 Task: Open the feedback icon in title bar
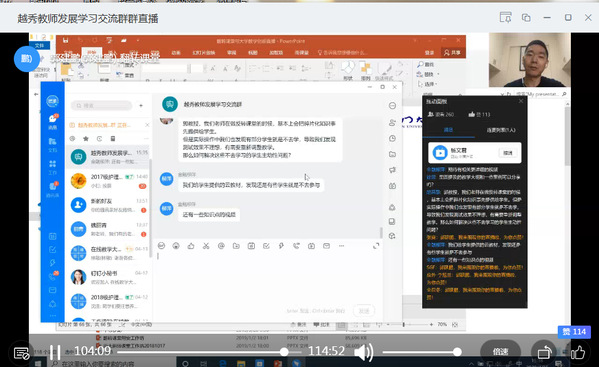506,18
